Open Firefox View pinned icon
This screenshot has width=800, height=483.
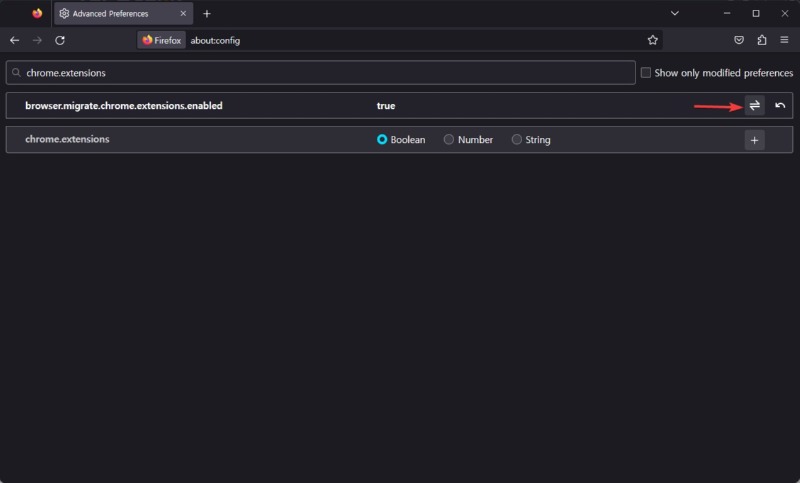pyautogui.click(x=37, y=13)
